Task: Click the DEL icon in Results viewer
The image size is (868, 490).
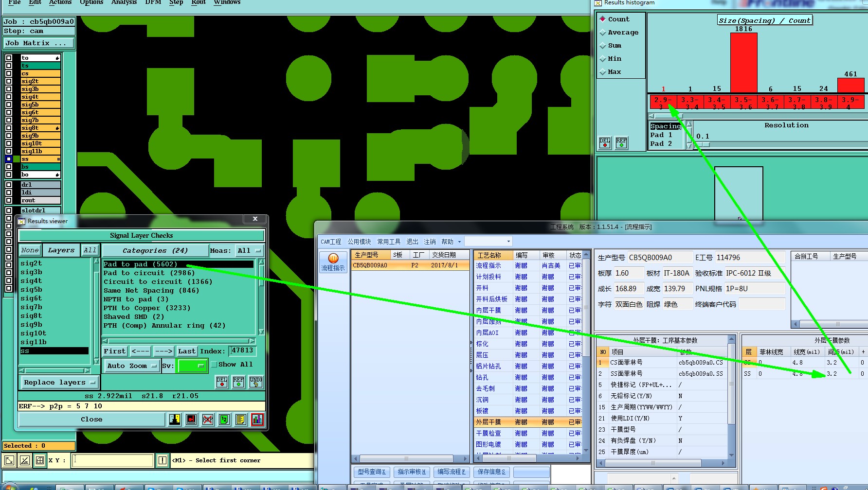Action: 222,382
